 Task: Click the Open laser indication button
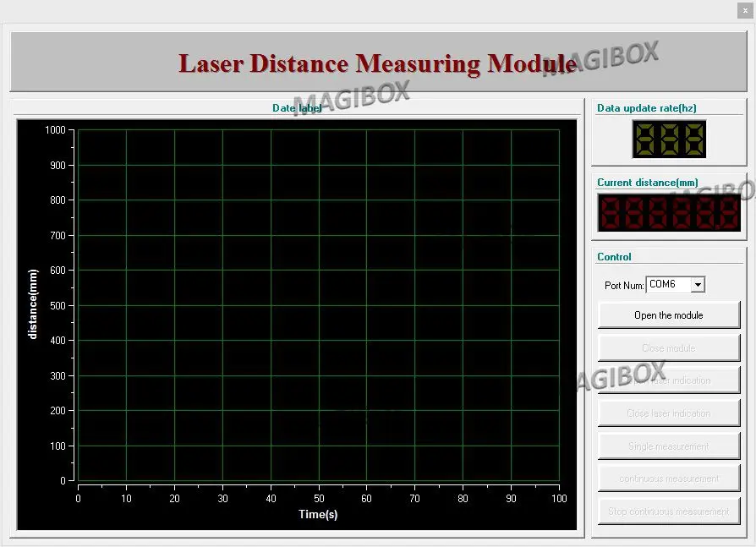[x=669, y=380]
